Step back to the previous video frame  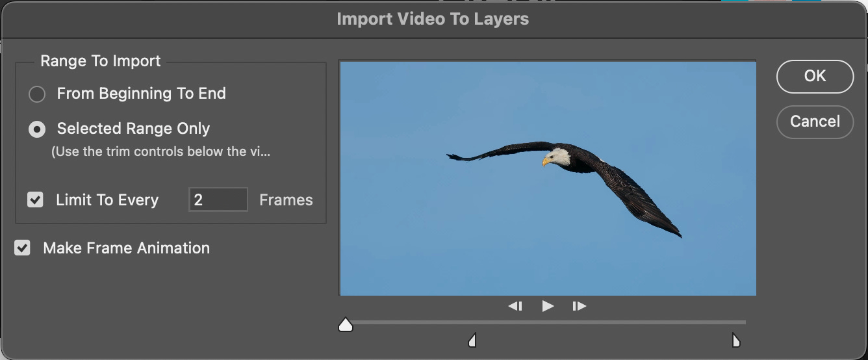tap(515, 306)
